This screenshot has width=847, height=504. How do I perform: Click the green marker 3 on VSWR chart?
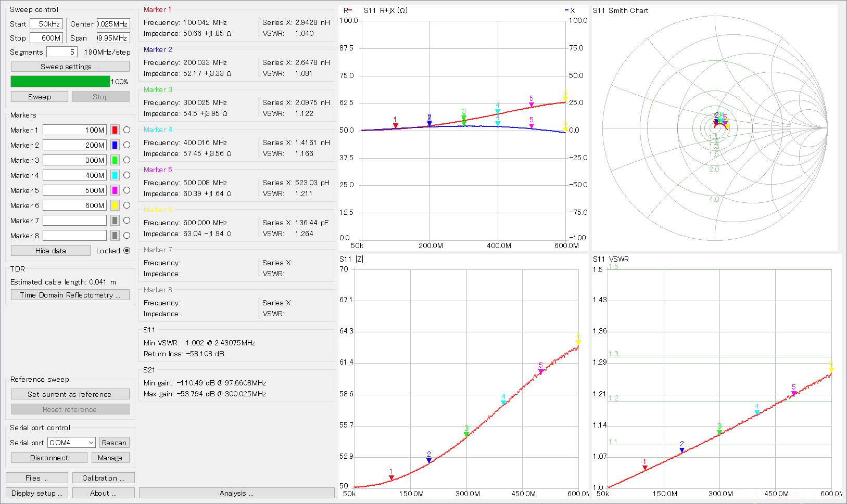(719, 432)
